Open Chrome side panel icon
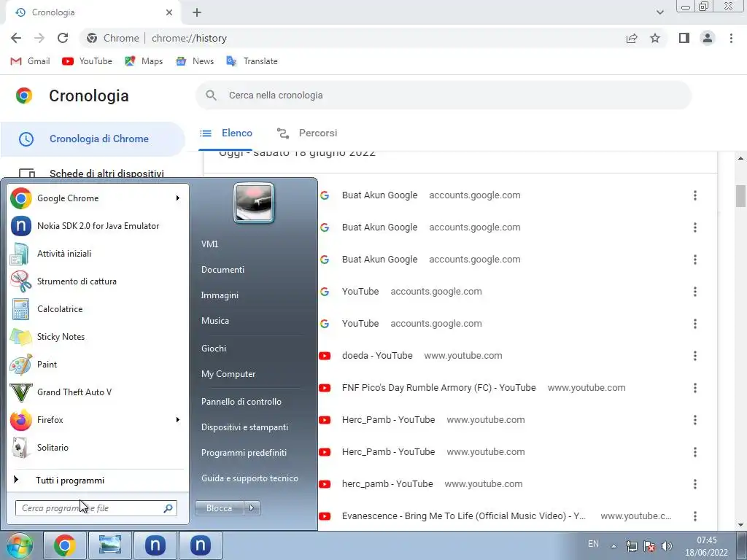The width and height of the screenshot is (747, 560). (684, 38)
